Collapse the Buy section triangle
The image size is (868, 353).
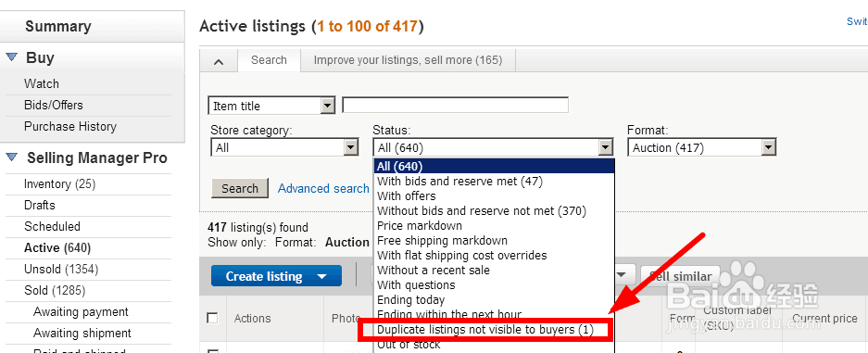[12, 57]
